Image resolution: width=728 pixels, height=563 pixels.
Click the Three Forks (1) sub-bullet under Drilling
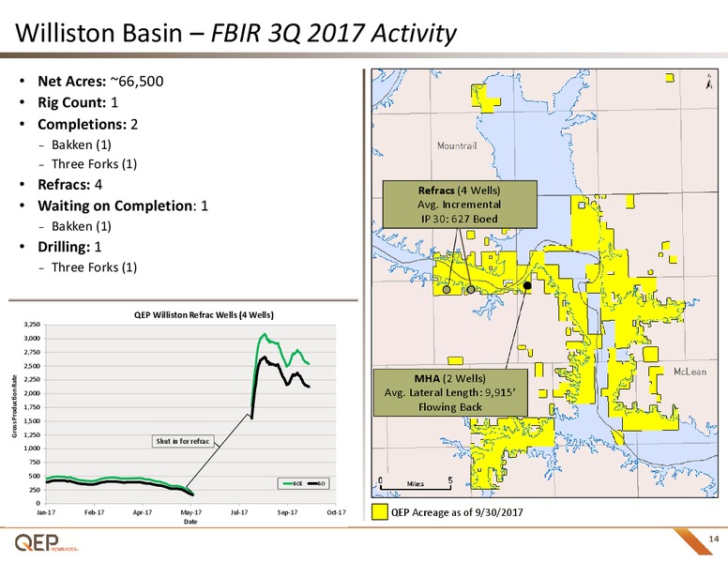tap(94, 267)
